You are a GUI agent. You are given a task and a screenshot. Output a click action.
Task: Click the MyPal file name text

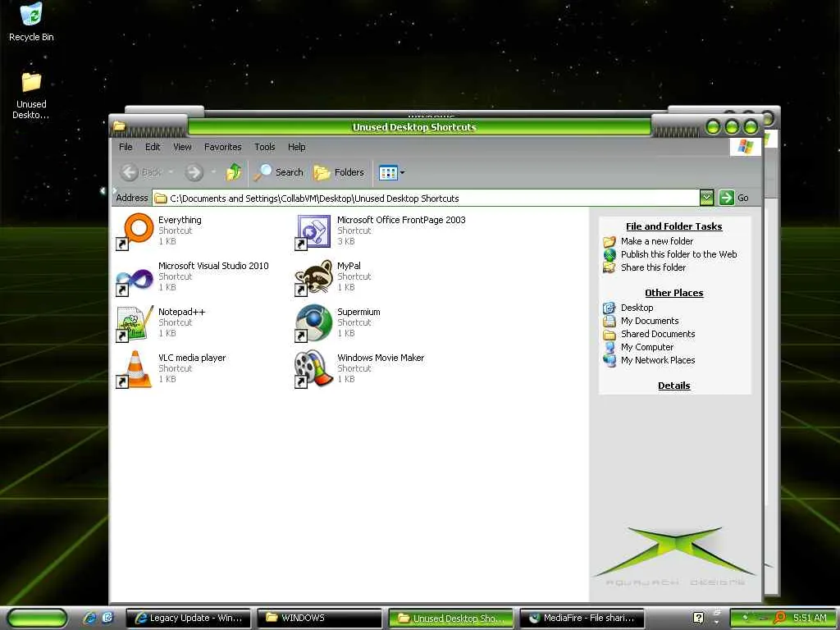[349, 267]
